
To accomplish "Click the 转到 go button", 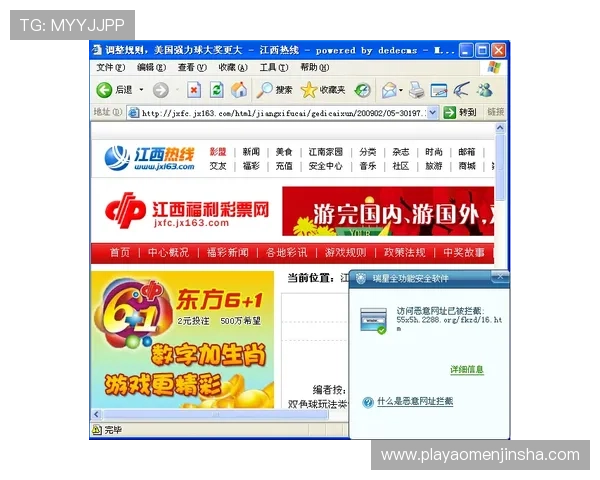I will click(x=460, y=113).
